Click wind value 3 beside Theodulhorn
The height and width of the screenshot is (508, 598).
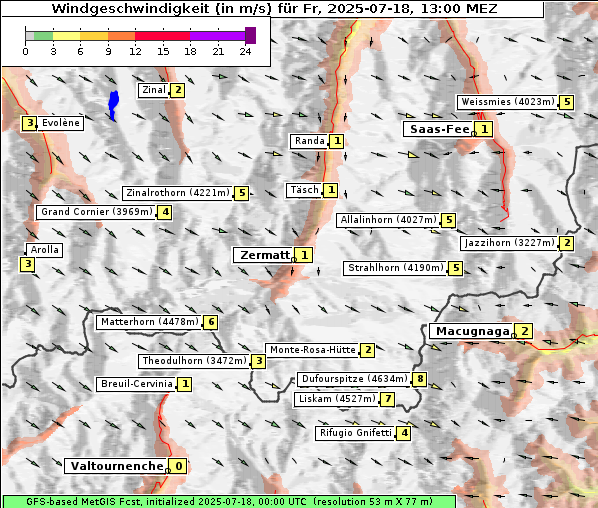click(259, 361)
